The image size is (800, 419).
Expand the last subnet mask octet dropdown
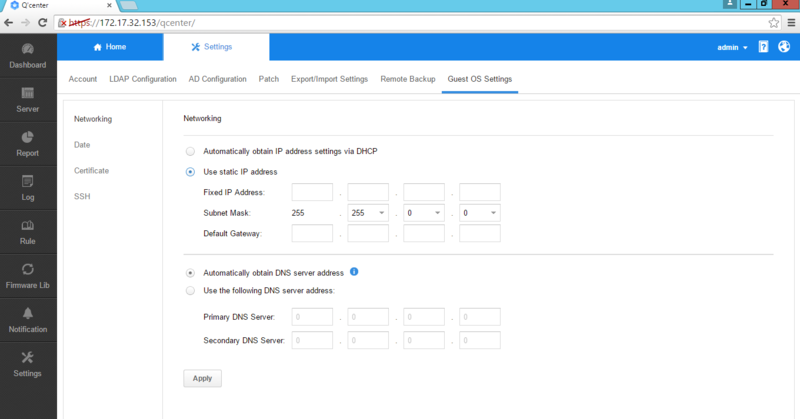[480, 213]
